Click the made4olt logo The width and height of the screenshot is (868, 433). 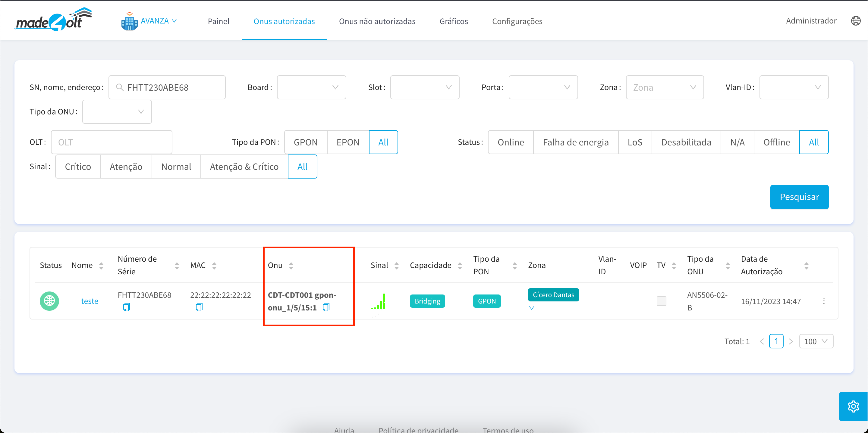[x=53, y=20]
